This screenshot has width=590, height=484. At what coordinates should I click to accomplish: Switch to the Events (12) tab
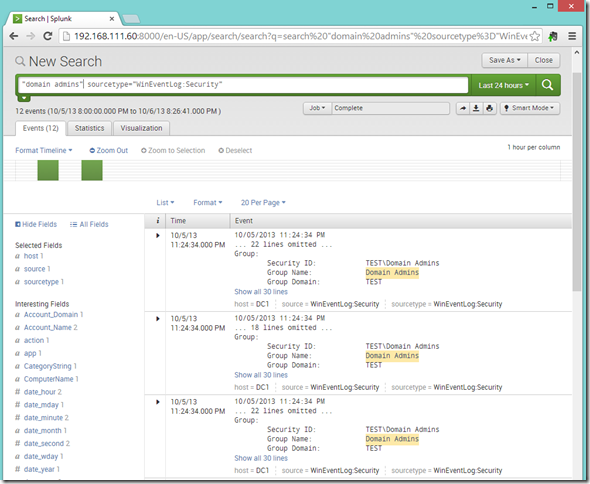[41, 128]
